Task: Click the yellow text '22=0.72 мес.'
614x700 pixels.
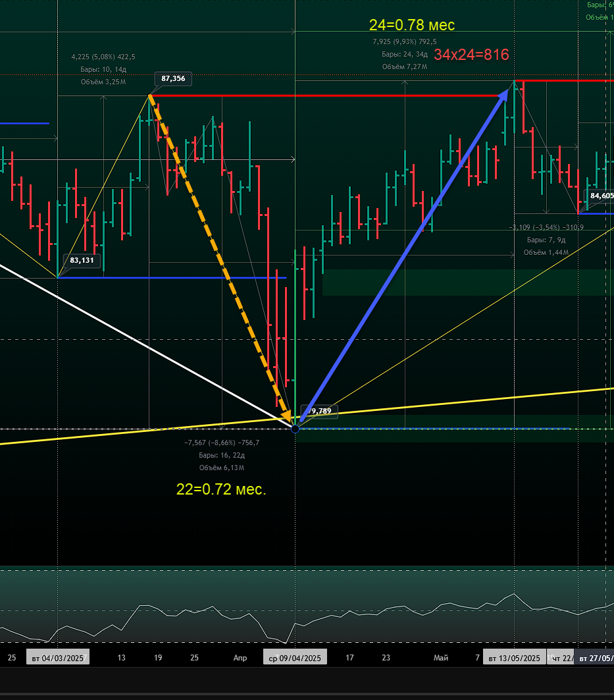Action: [221, 489]
